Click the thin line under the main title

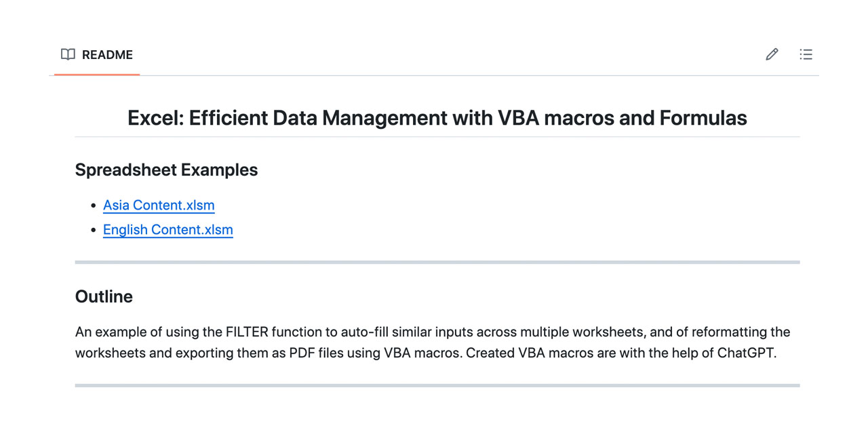[x=437, y=137]
